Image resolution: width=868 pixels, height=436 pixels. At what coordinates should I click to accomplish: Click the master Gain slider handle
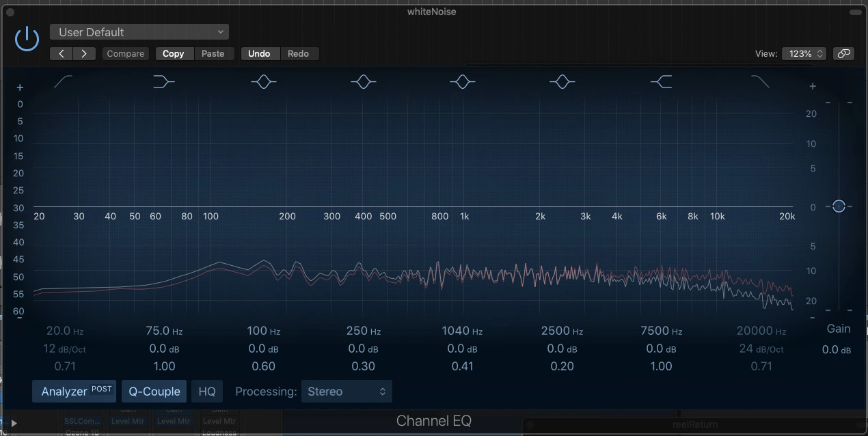click(839, 206)
